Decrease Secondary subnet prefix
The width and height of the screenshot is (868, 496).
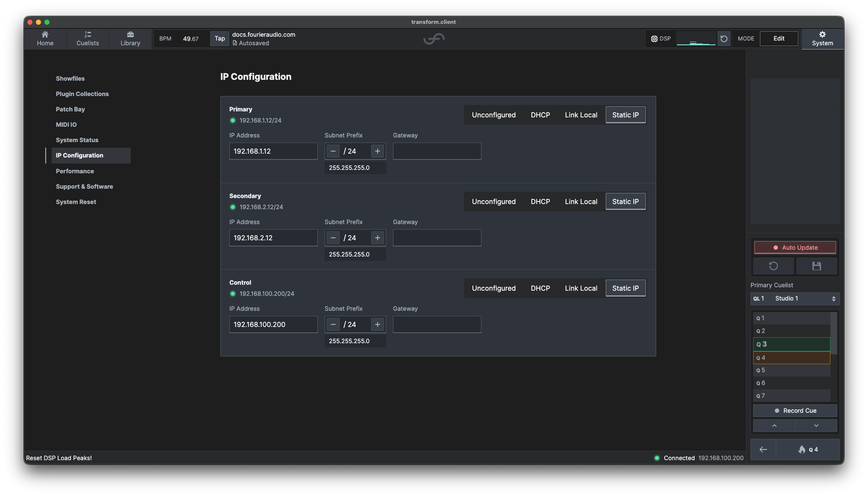tap(333, 238)
